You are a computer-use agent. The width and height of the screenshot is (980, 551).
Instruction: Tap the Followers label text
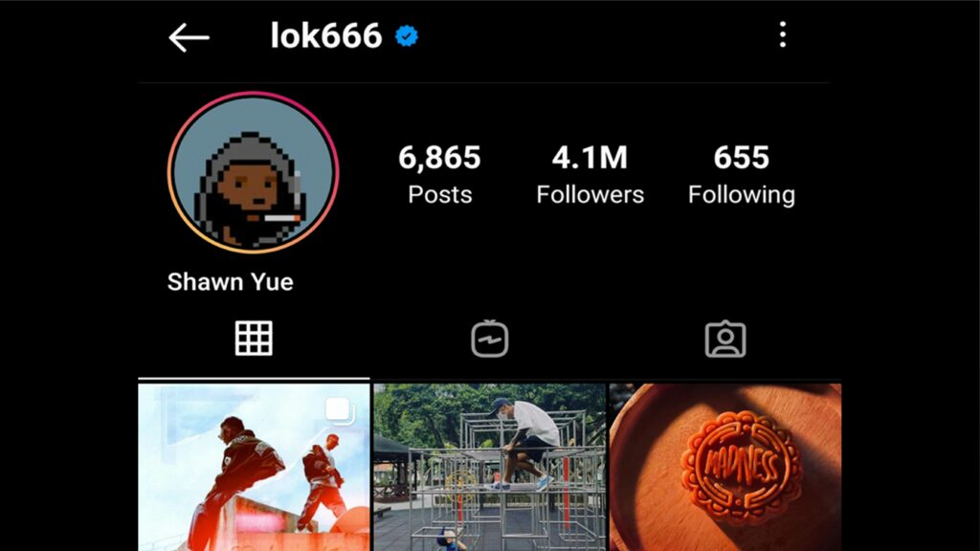(590, 195)
